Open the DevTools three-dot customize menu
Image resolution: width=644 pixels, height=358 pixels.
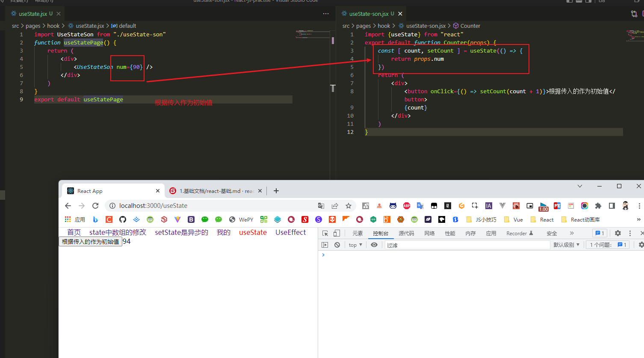click(x=630, y=233)
